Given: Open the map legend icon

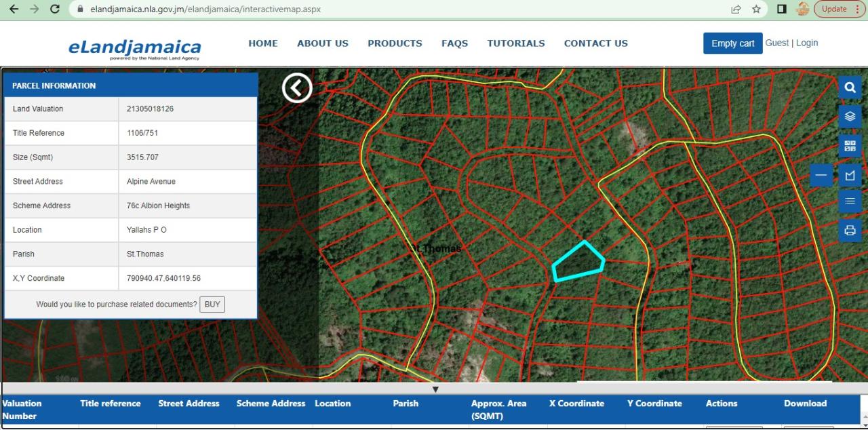Looking at the screenshot, I should (x=850, y=201).
